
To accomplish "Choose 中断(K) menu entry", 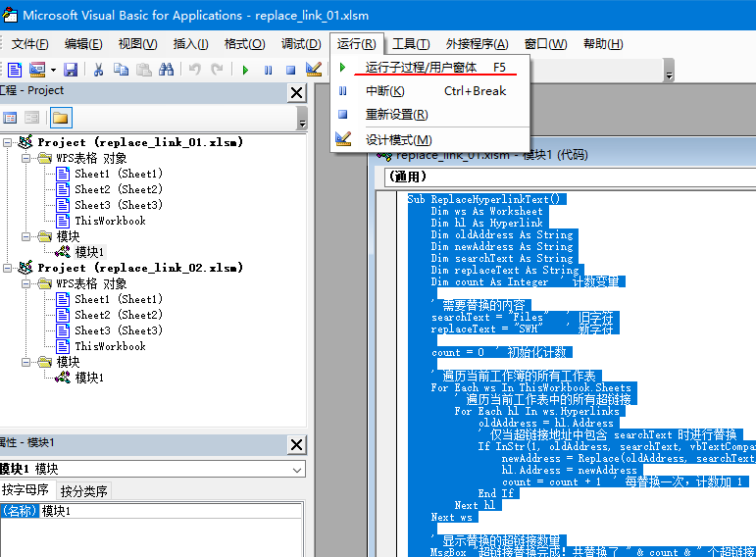I will coord(429,91).
